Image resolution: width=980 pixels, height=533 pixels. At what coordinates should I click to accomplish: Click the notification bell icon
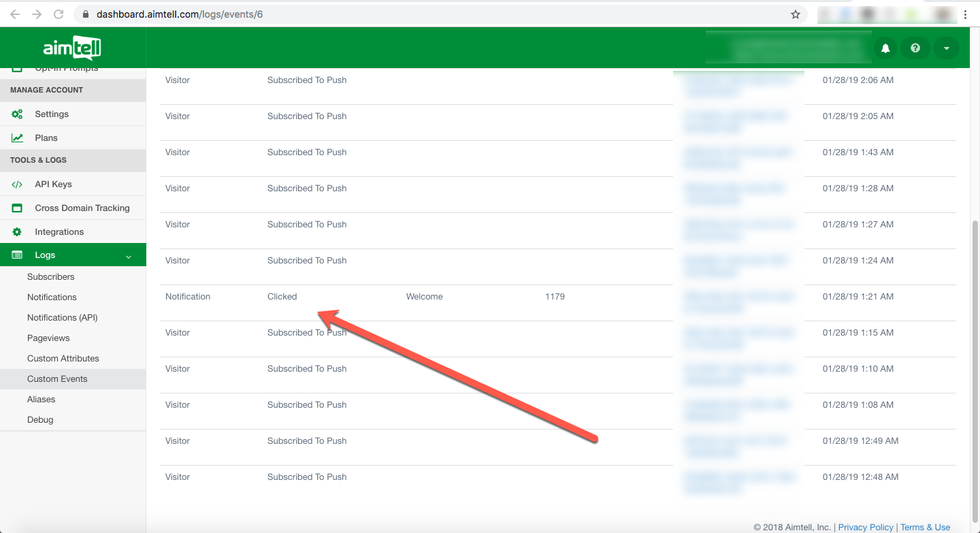point(885,48)
